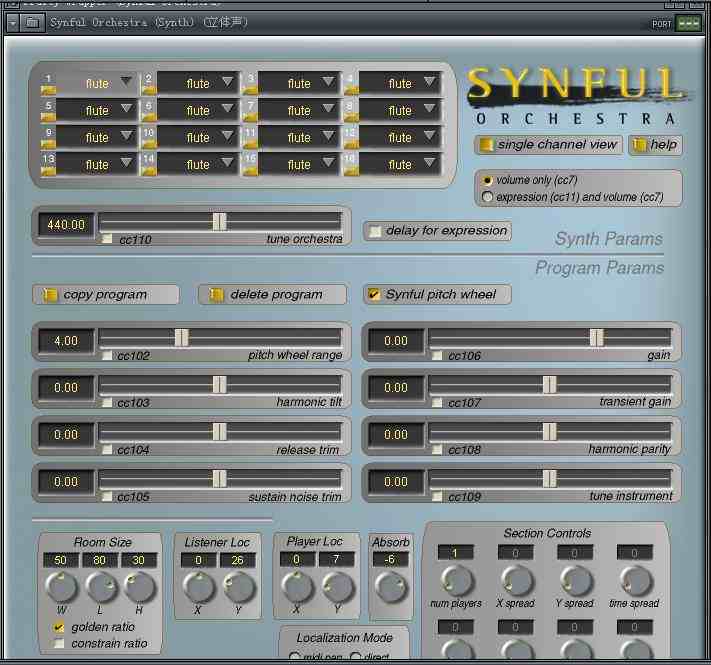The image size is (711, 665).
Task: Click the delete program button
Action: pos(272,295)
